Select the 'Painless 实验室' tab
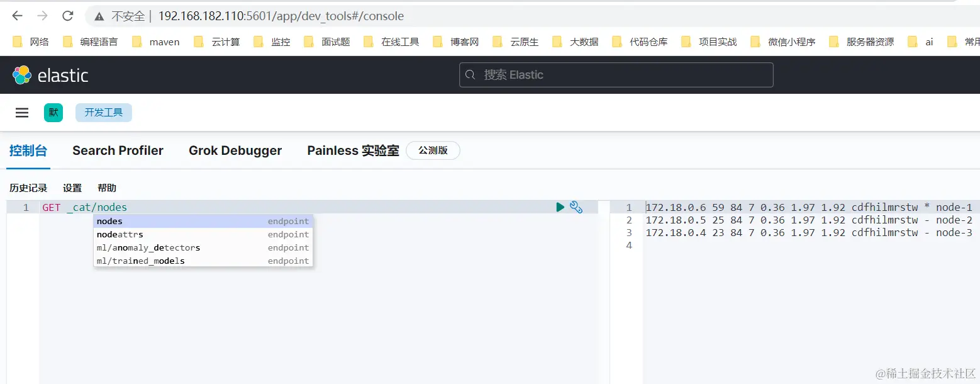 (353, 150)
